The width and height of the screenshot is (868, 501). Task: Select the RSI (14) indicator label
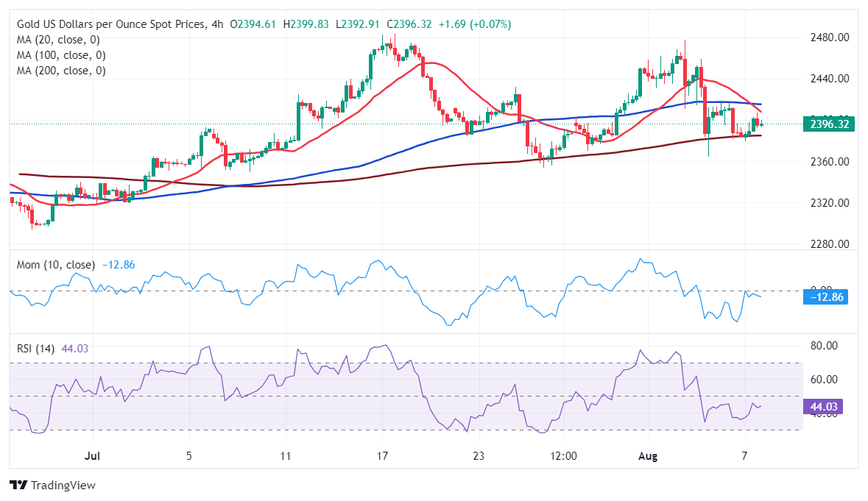[35, 349]
